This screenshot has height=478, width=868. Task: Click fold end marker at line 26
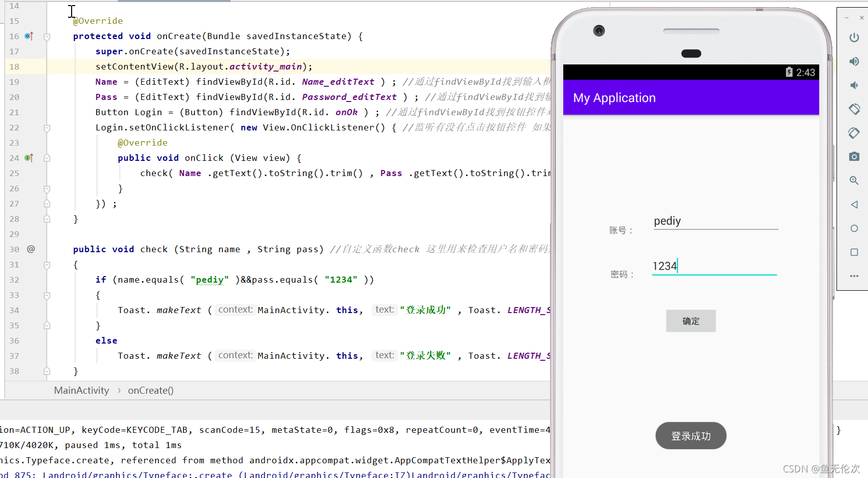pyautogui.click(x=47, y=189)
